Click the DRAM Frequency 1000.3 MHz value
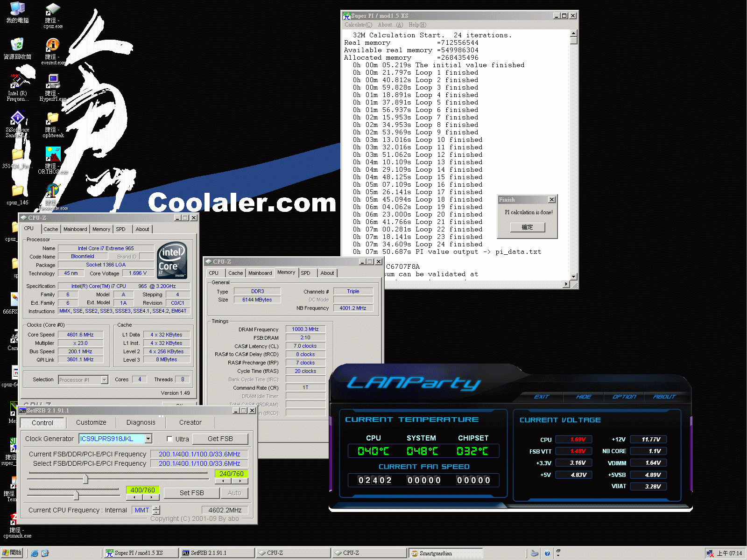This screenshot has width=747, height=560. 305,329
